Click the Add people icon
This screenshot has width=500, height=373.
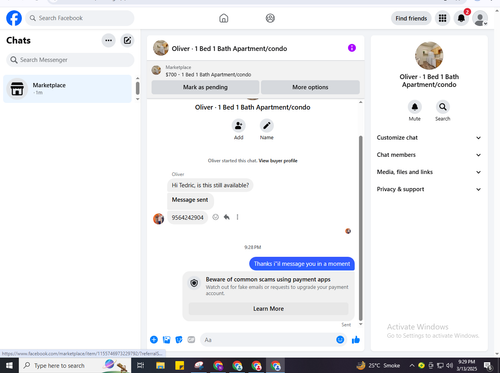click(239, 126)
